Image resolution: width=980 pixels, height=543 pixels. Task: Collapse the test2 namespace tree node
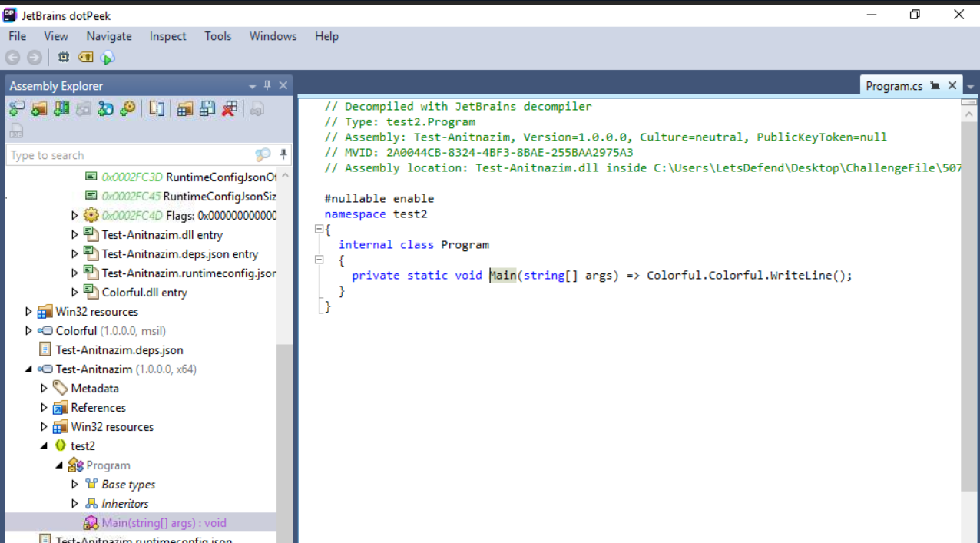[x=44, y=446]
